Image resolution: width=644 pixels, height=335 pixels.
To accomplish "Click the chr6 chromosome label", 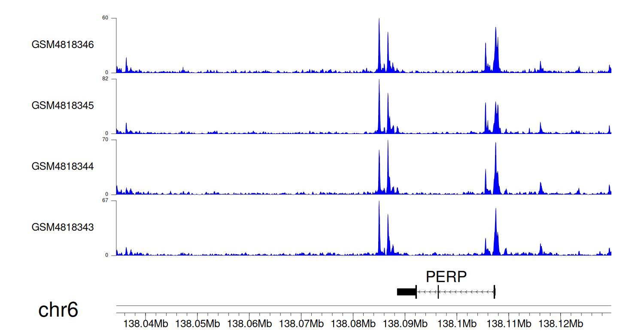I will pos(58,310).
